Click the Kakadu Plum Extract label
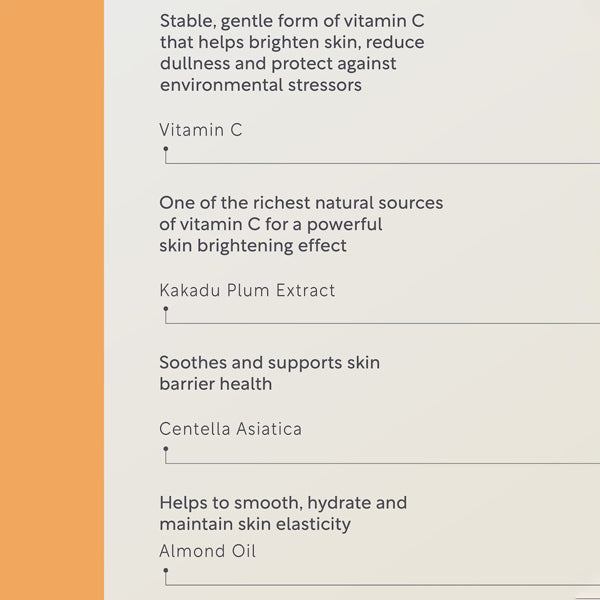Screen dimensions: 600x600 point(247,290)
